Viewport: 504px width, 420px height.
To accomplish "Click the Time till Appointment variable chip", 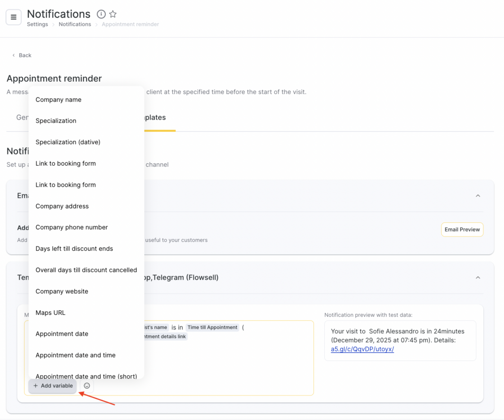I will tap(212, 328).
